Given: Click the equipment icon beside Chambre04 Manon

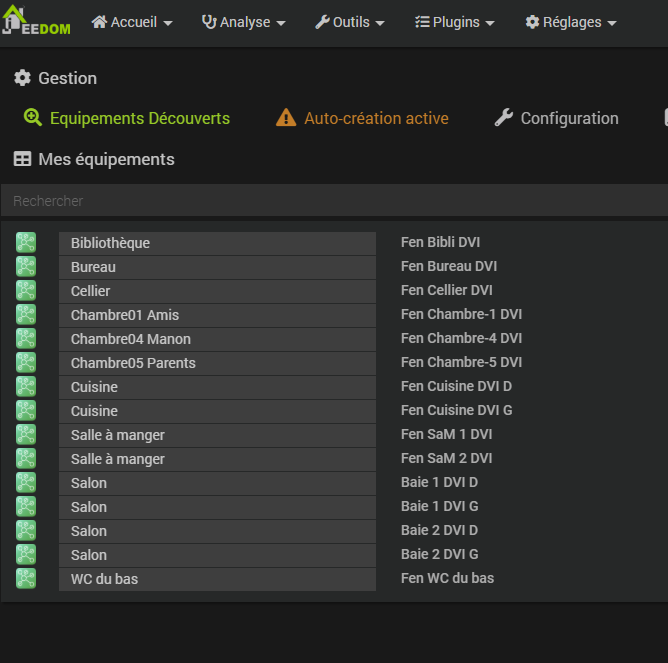Looking at the screenshot, I should [x=26, y=339].
